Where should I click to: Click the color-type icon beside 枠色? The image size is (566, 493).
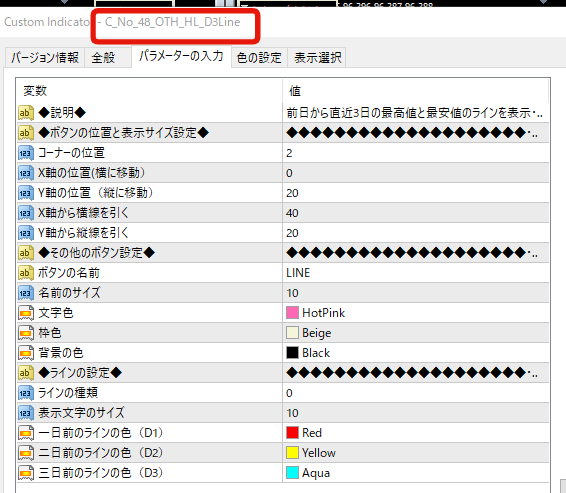click(26, 333)
